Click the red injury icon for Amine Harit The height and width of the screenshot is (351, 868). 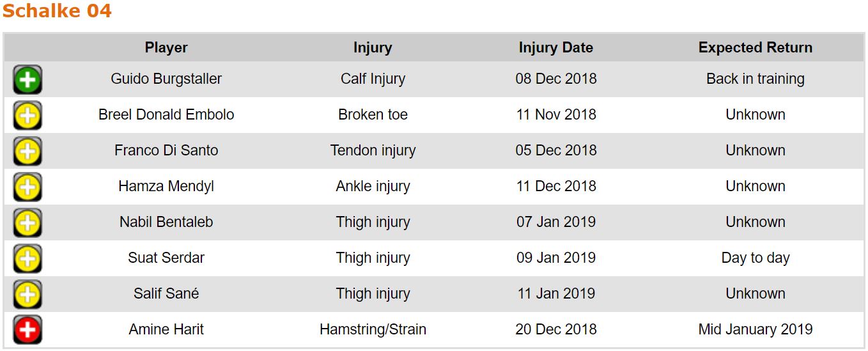tap(27, 330)
